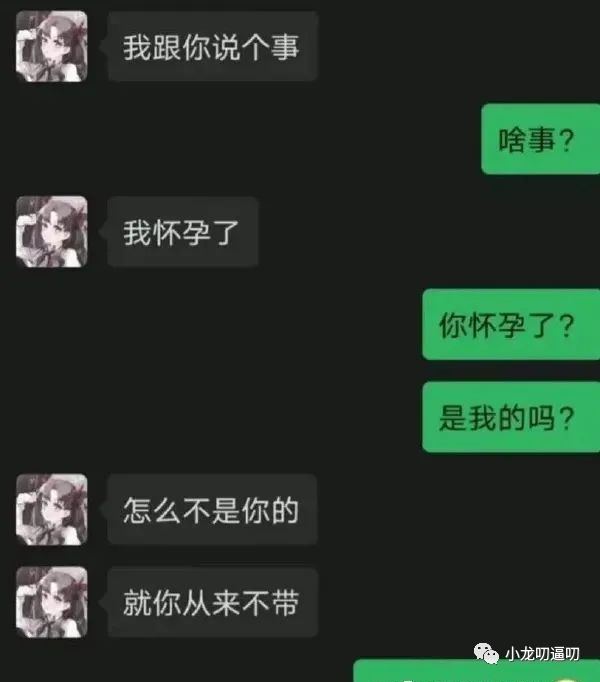The image size is (600, 682).
Task: Click the partially visible green bubble at bottom
Action: pyautogui.click(x=476, y=671)
